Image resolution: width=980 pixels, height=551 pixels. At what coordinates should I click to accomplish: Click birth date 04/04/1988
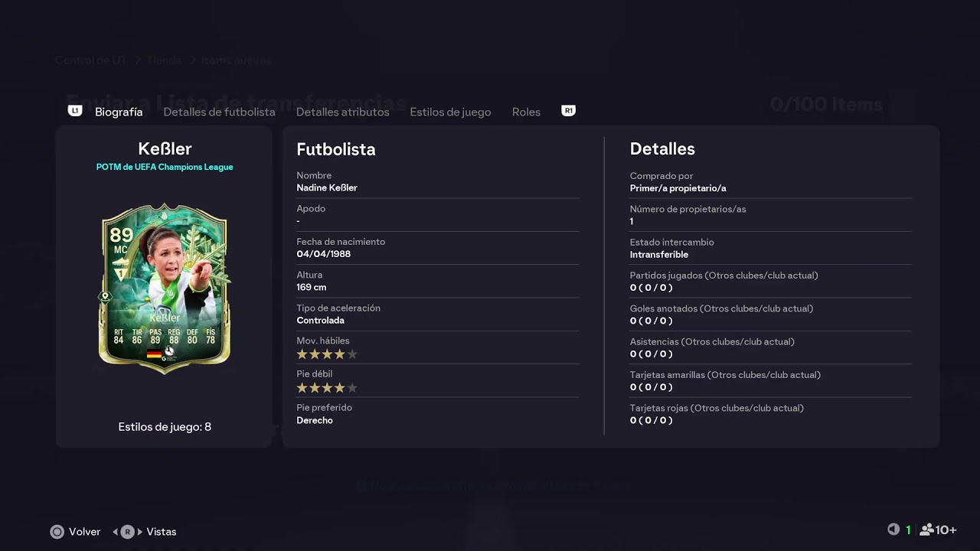pyautogui.click(x=323, y=254)
